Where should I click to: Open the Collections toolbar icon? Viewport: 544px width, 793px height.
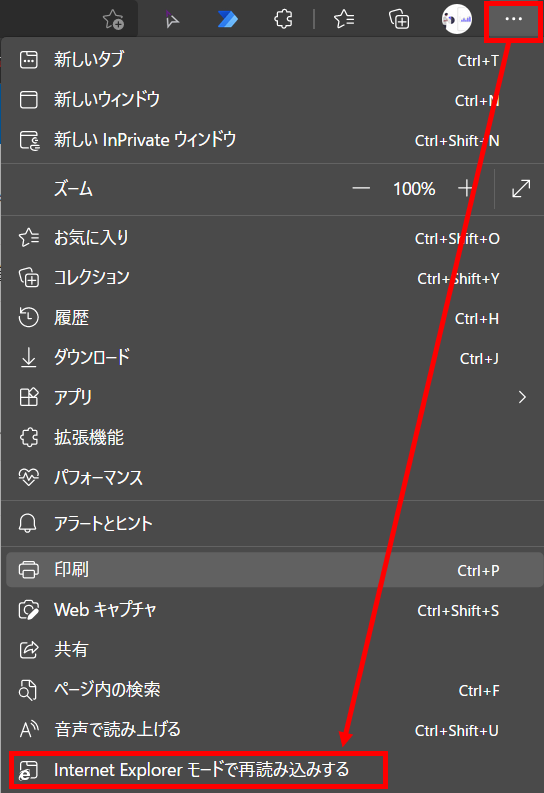pos(399,19)
